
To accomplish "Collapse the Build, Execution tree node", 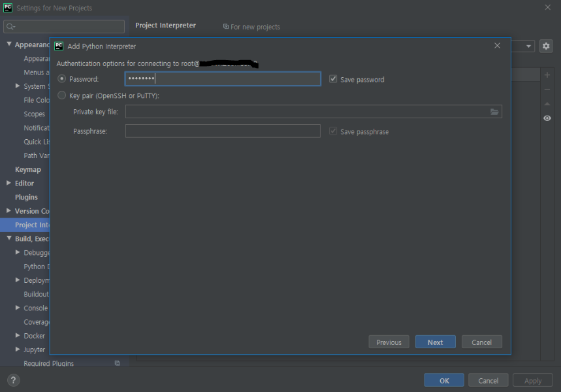I will (9, 238).
